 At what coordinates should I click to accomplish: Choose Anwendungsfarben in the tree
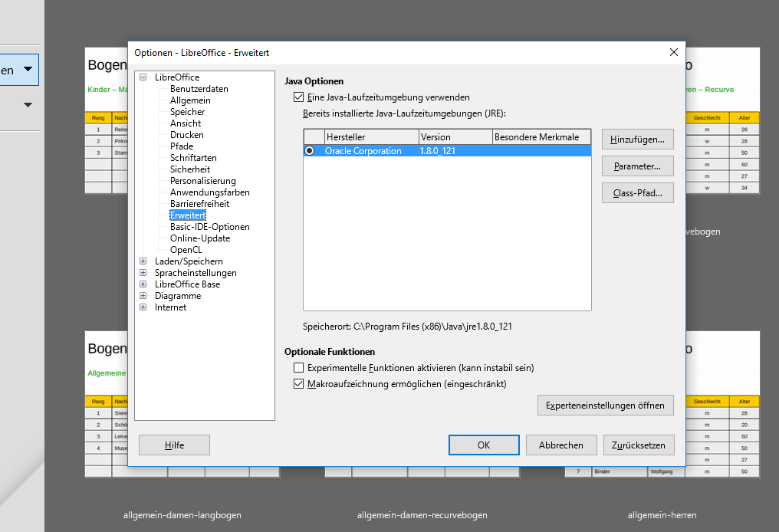pos(209,192)
